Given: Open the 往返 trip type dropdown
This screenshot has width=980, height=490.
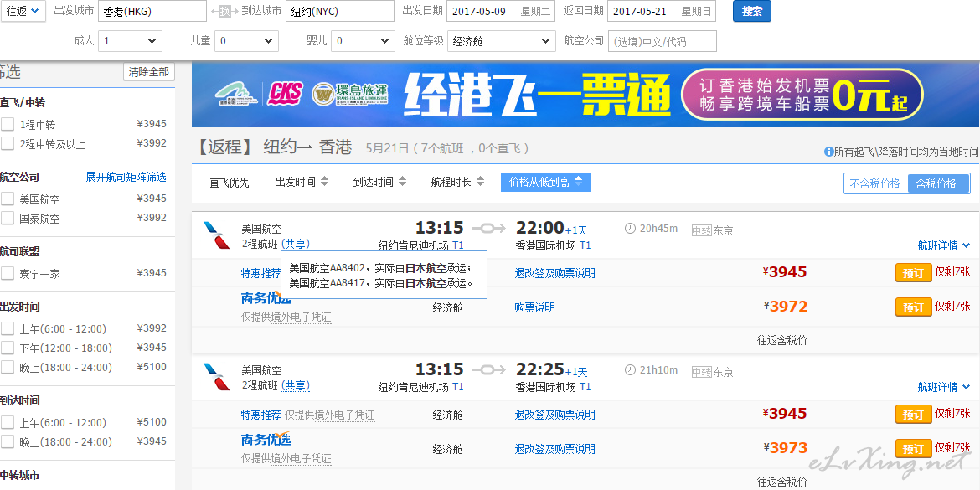Looking at the screenshot, I should click(x=23, y=11).
